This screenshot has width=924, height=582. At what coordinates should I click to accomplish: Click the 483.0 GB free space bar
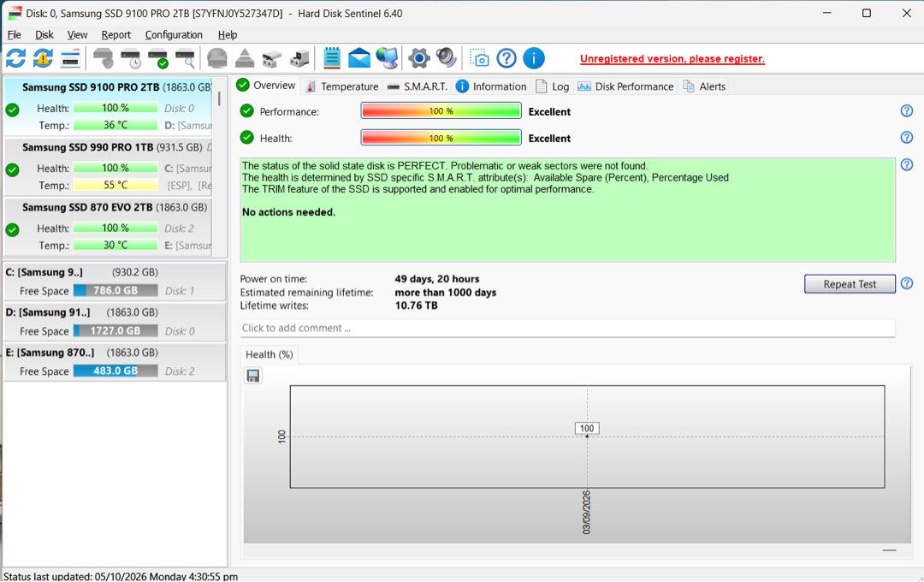[115, 371]
